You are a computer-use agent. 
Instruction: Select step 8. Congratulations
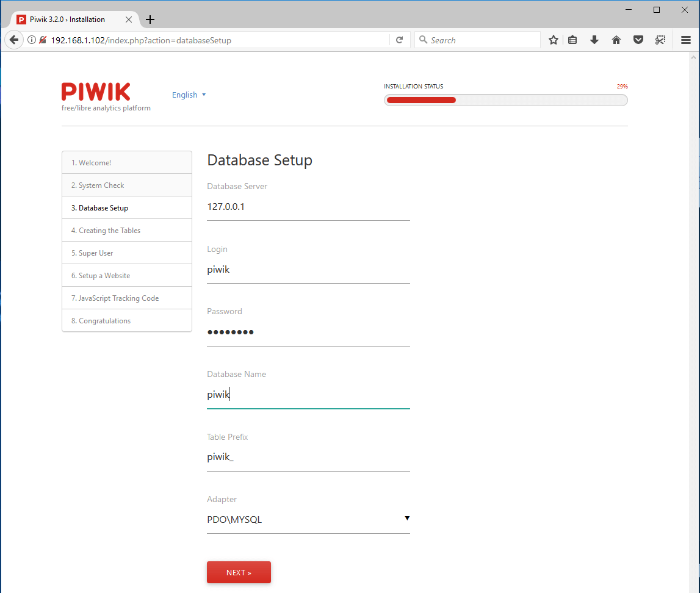127,320
